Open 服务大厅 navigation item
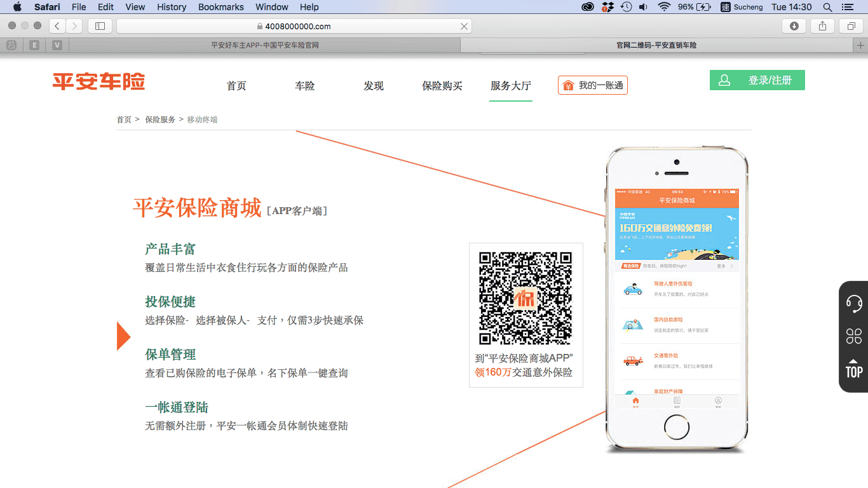The width and height of the screenshot is (868, 488). [511, 86]
